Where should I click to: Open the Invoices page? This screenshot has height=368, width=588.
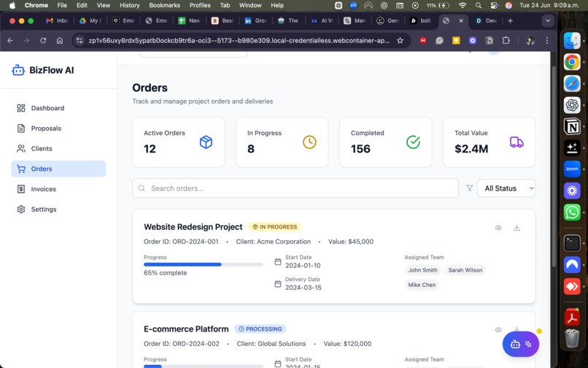(x=58, y=189)
